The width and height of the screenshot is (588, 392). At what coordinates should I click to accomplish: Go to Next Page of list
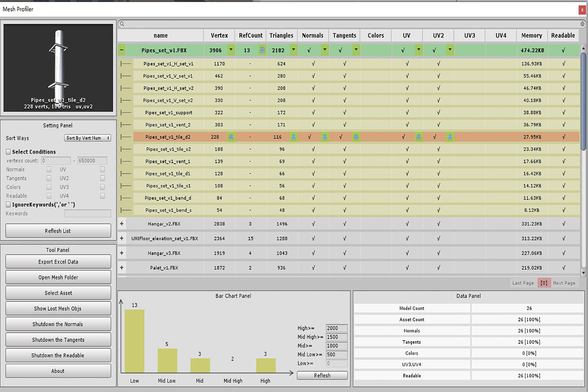coord(564,283)
